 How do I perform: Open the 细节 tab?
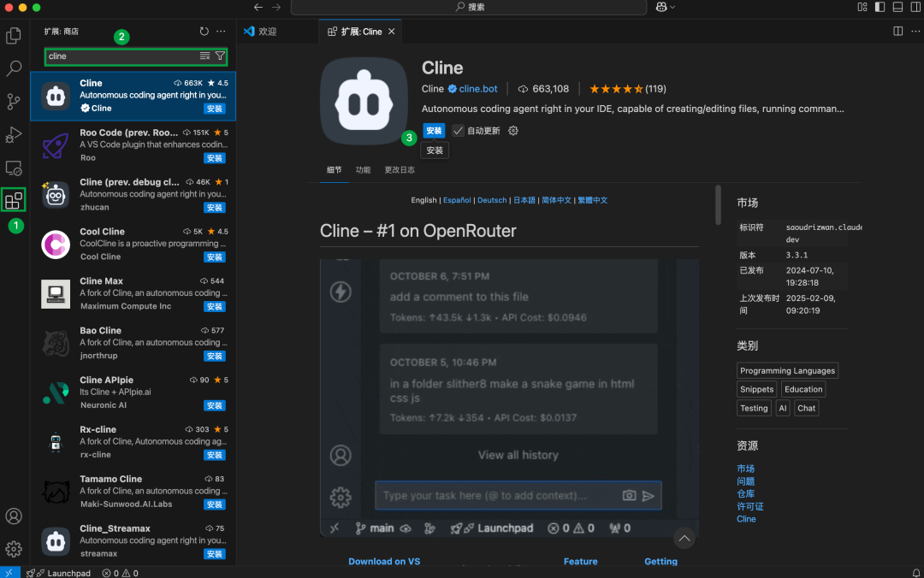coord(335,169)
